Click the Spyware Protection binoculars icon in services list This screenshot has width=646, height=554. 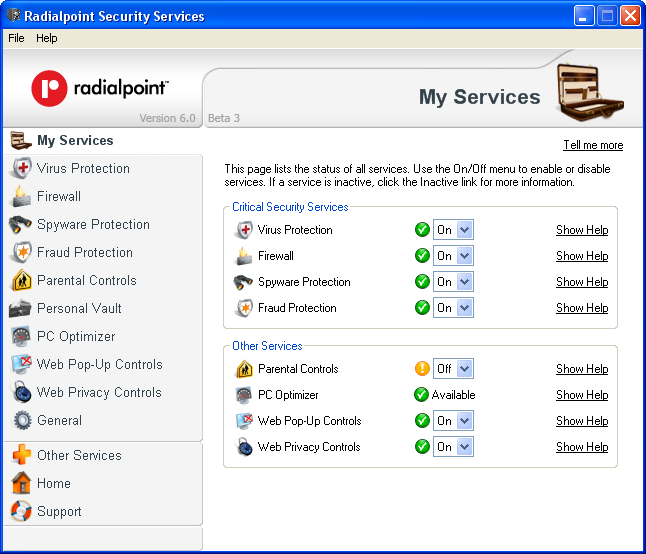coord(243,282)
